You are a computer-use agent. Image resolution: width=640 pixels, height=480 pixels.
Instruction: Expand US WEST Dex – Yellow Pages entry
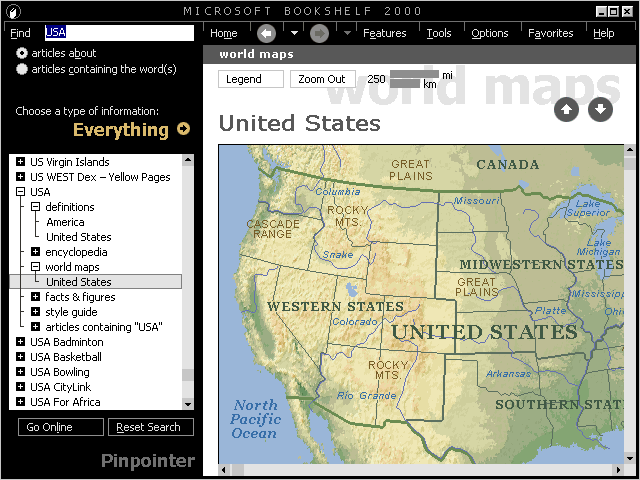(20, 177)
